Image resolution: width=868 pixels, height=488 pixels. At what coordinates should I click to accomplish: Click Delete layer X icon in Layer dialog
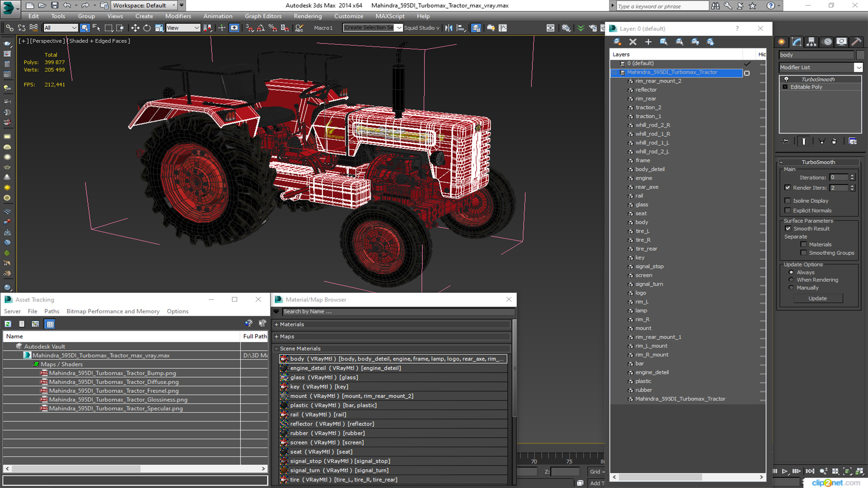pos(633,42)
